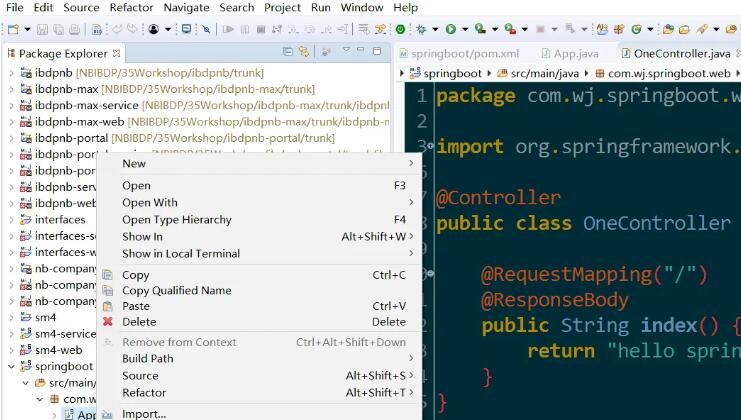The height and width of the screenshot is (420, 741).
Task: Click the Print toolbar icon
Action: pyautogui.click(x=74, y=29)
